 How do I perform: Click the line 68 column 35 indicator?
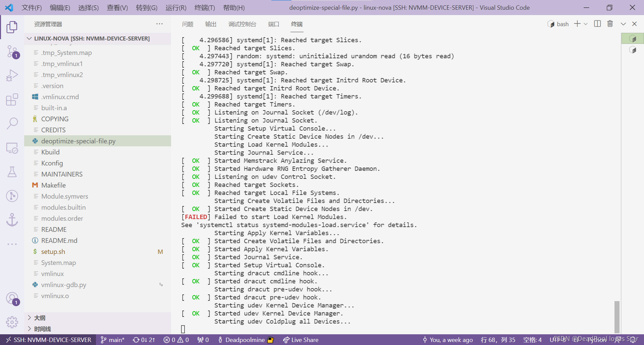point(498,340)
